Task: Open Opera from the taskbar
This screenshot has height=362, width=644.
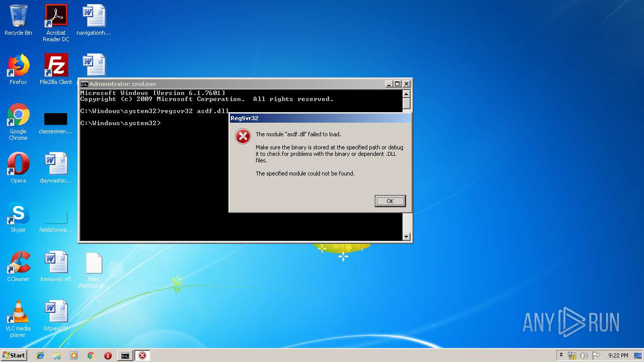Action: pyautogui.click(x=108, y=355)
